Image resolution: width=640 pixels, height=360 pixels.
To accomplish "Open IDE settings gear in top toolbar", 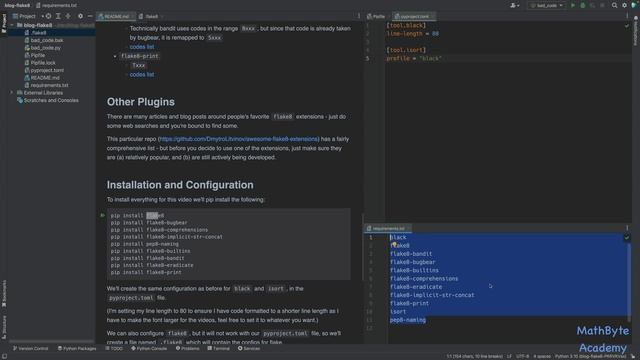I will 624,5.
